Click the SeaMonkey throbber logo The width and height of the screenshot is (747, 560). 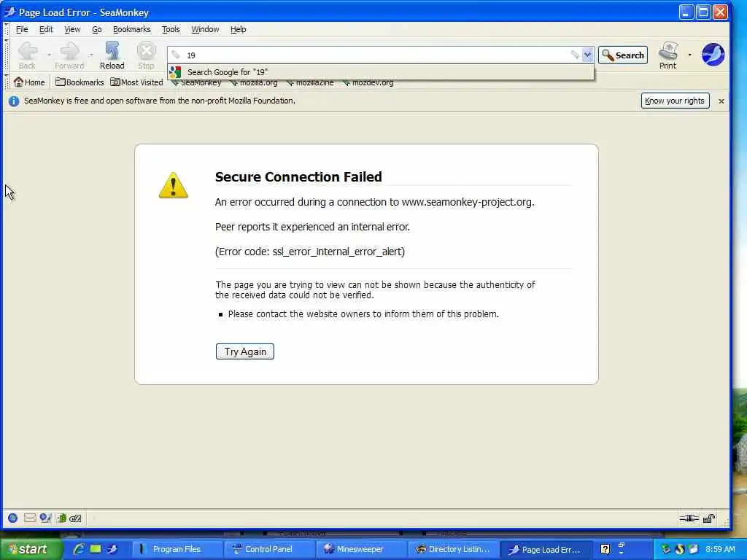[713, 54]
